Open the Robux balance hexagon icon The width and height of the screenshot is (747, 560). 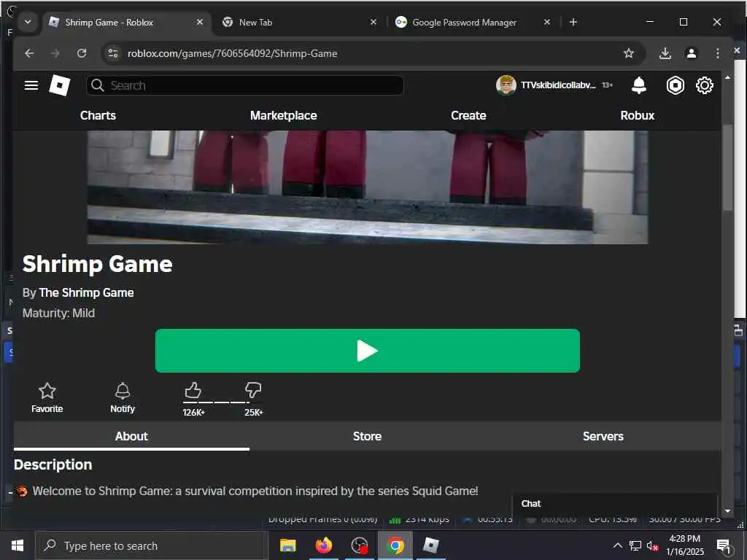coord(675,85)
